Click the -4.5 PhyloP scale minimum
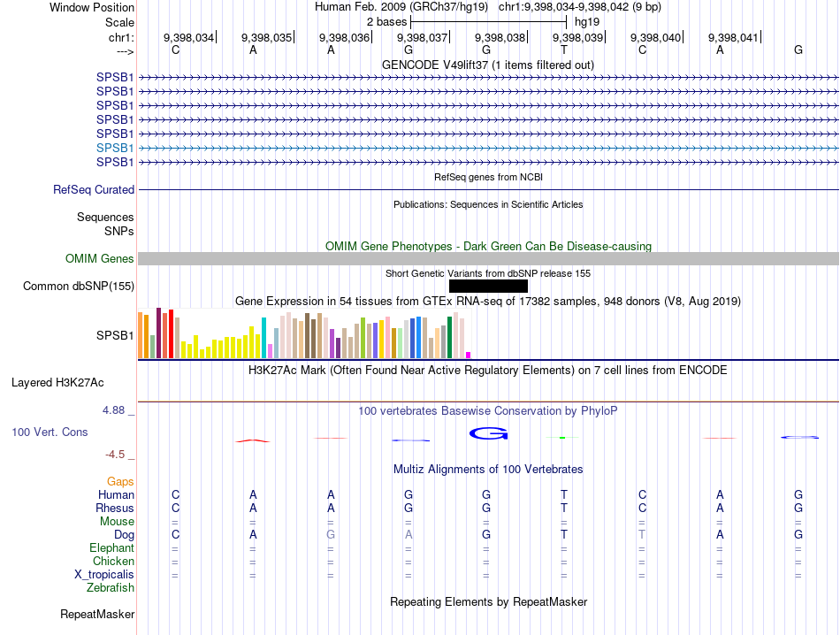Screen dimensions: 840x635 click(x=115, y=455)
